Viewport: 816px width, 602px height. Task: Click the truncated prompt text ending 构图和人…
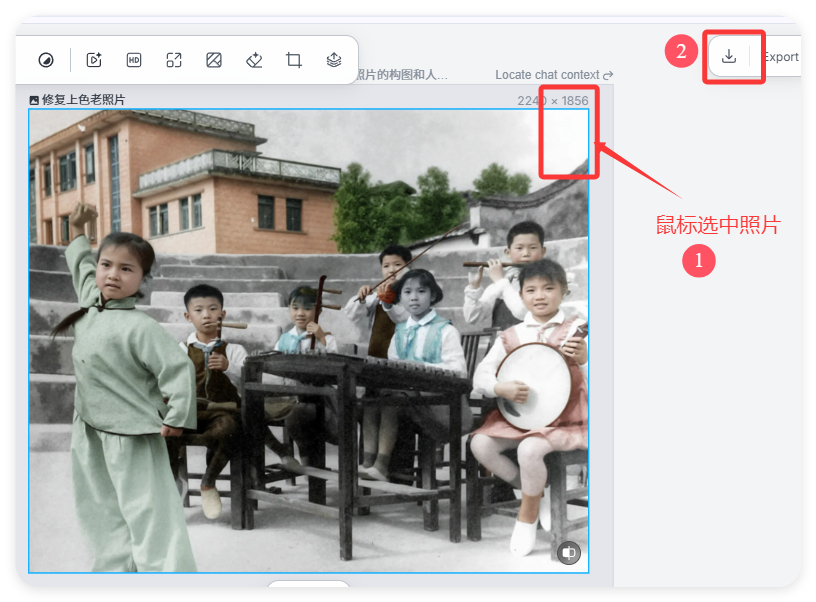coord(402,75)
